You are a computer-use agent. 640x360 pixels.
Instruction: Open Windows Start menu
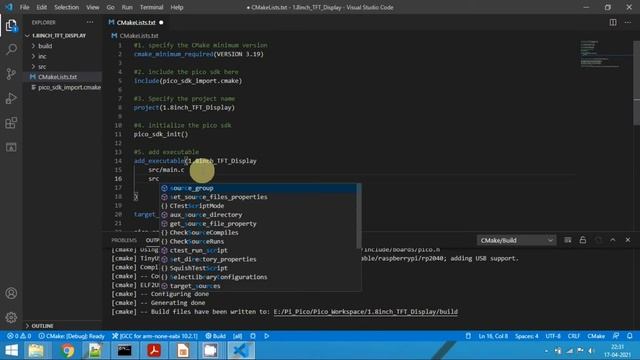click(x=11, y=351)
